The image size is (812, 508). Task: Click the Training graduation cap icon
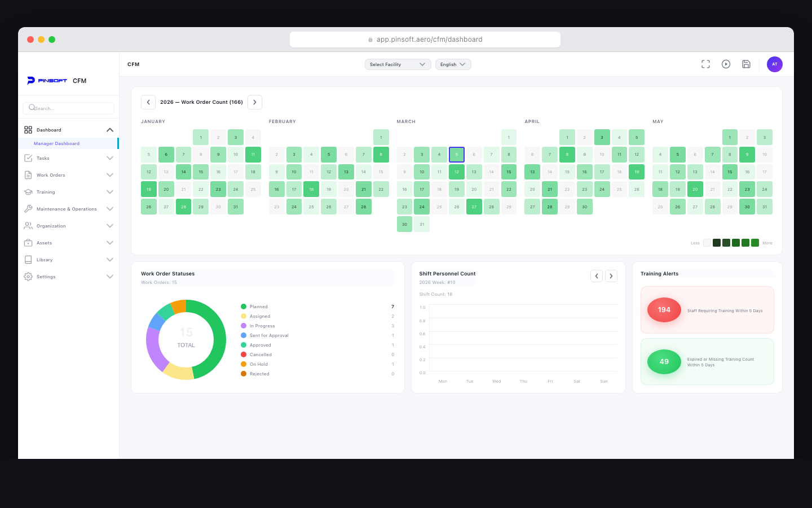[28, 192]
